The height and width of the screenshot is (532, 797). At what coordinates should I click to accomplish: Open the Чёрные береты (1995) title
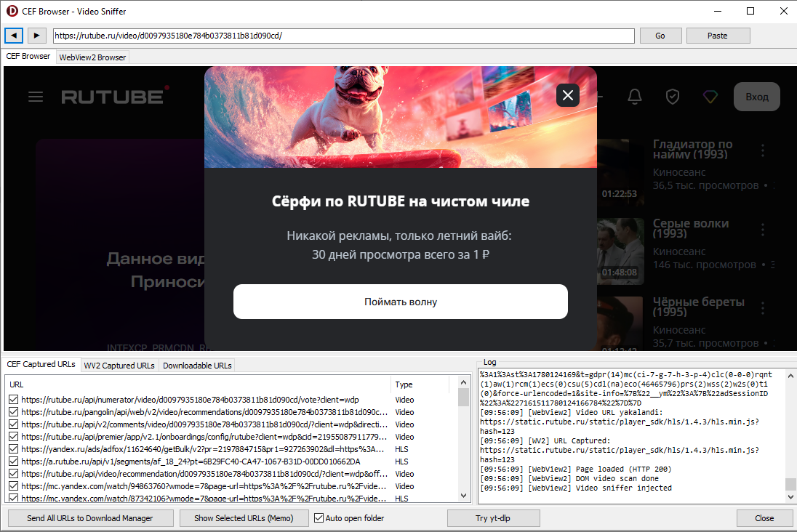(698, 307)
